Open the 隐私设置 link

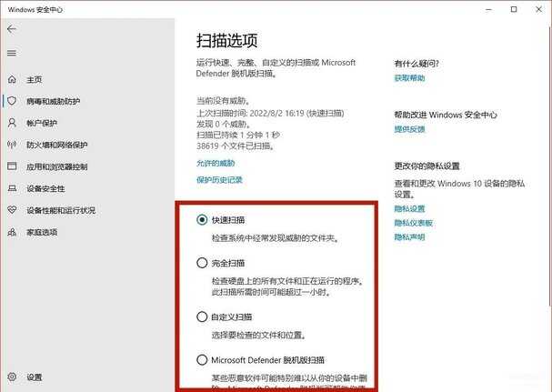409,208
